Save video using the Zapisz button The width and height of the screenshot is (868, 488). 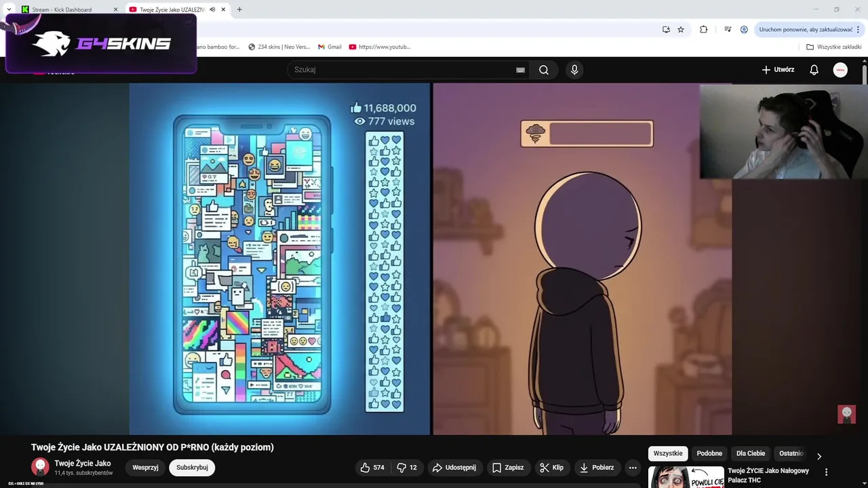point(508,468)
